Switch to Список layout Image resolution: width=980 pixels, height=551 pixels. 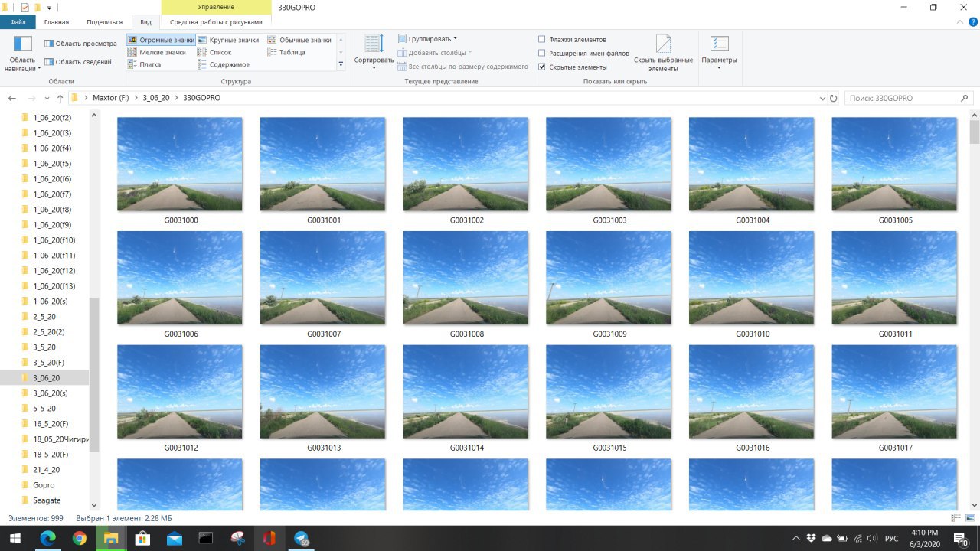214,52
